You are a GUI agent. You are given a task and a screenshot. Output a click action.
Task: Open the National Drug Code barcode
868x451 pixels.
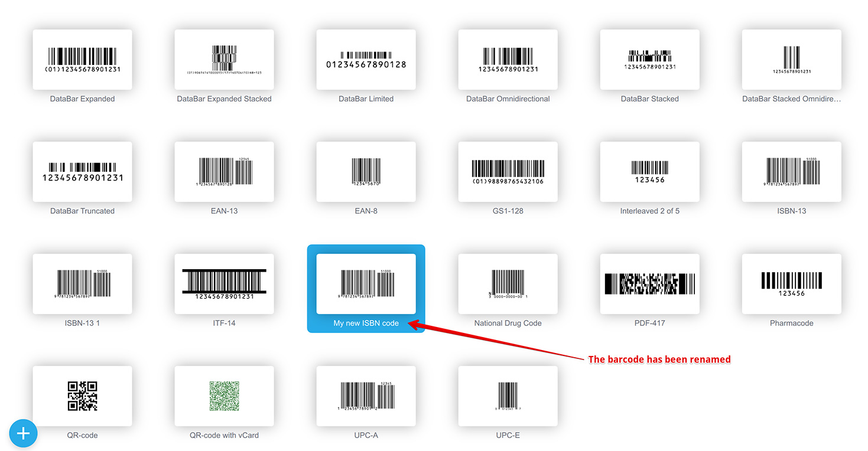click(x=508, y=283)
